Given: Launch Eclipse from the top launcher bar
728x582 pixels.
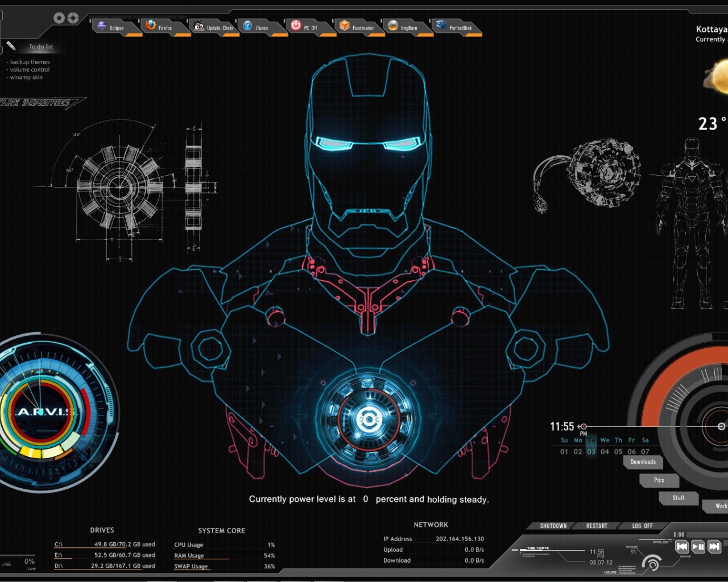Looking at the screenshot, I should click(102, 26).
